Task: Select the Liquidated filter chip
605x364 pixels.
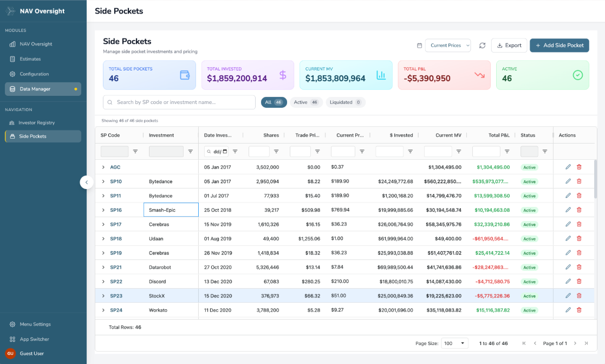Action: pos(345,102)
